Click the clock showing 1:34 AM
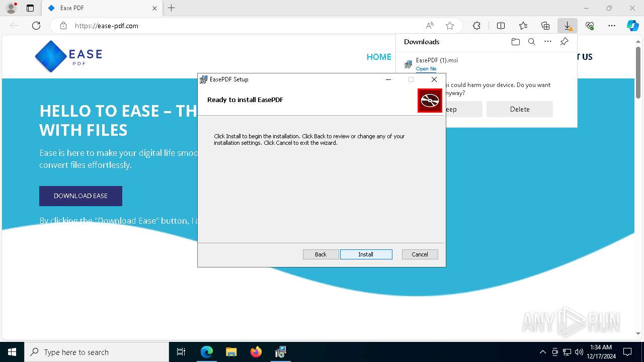Image resolution: width=644 pixels, height=362 pixels. coord(601,352)
